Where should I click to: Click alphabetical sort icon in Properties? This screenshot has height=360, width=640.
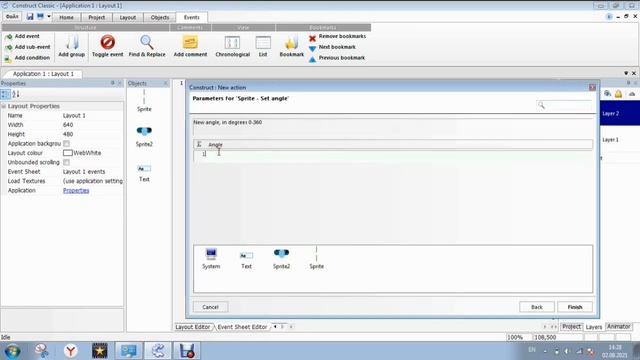tap(16, 95)
